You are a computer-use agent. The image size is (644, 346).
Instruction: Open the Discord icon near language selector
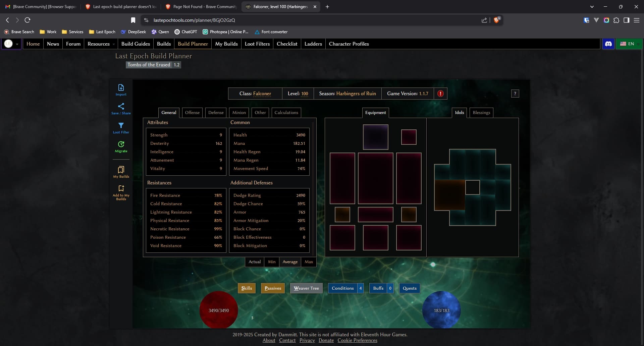click(608, 44)
